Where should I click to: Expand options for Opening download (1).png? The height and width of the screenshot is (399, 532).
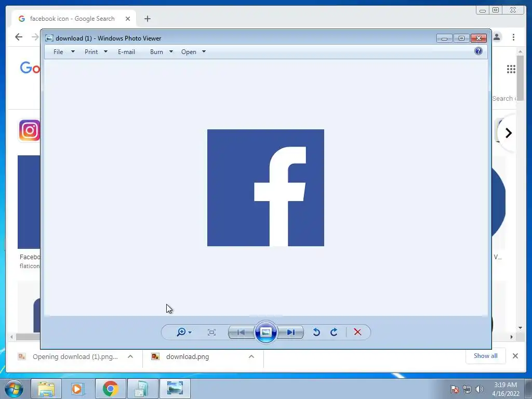(130, 356)
